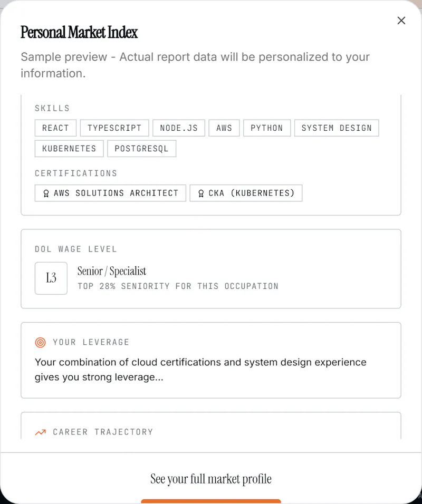Click 'See your full market profile' heading
This screenshot has height=504, width=422.
pyautogui.click(x=211, y=479)
